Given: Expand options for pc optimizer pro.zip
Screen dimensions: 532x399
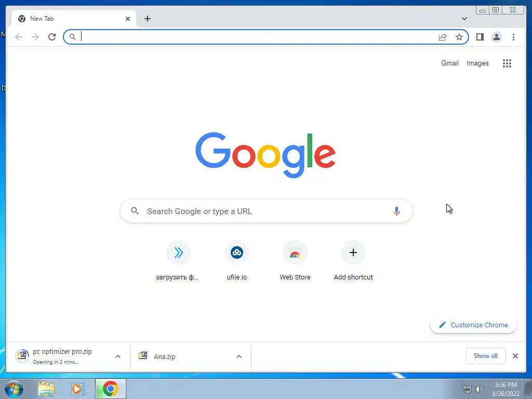Looking at the screenshot, I should 118,356.
